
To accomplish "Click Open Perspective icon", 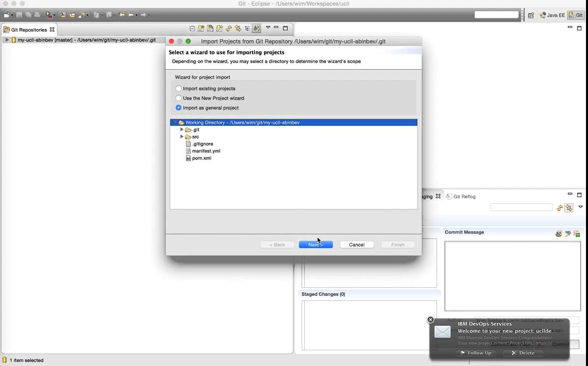I will tap(531, 15).
